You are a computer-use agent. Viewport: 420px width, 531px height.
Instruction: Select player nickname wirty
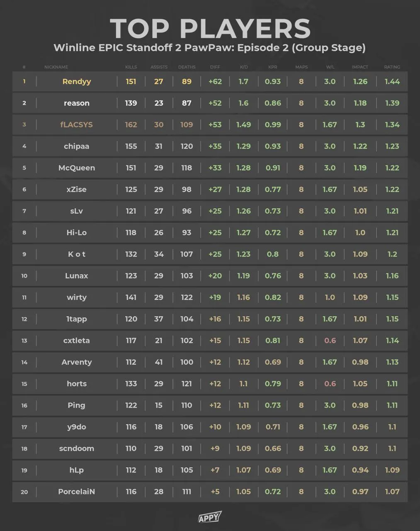coord(77,297)
